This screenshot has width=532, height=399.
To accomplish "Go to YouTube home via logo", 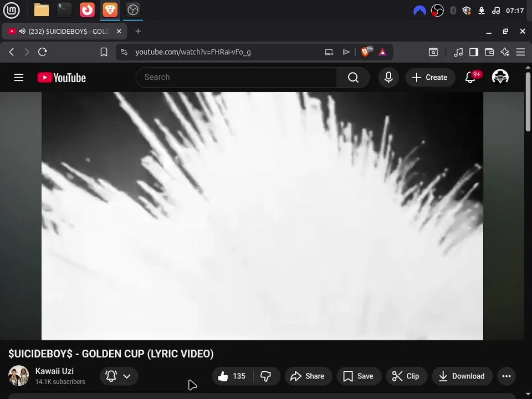I will (62, 78).
